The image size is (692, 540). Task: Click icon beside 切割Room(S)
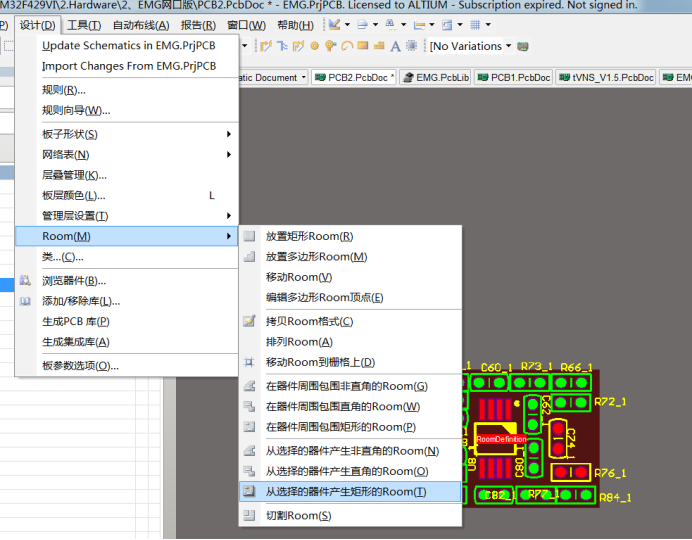[x=249, y=515]
